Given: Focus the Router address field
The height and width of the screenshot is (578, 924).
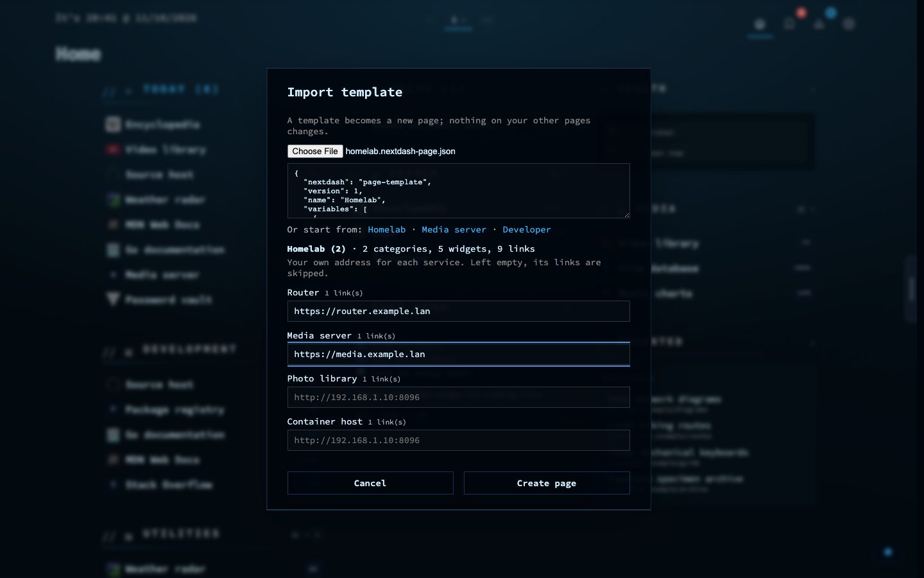Looking at the screenshot, I should [459, 311].
